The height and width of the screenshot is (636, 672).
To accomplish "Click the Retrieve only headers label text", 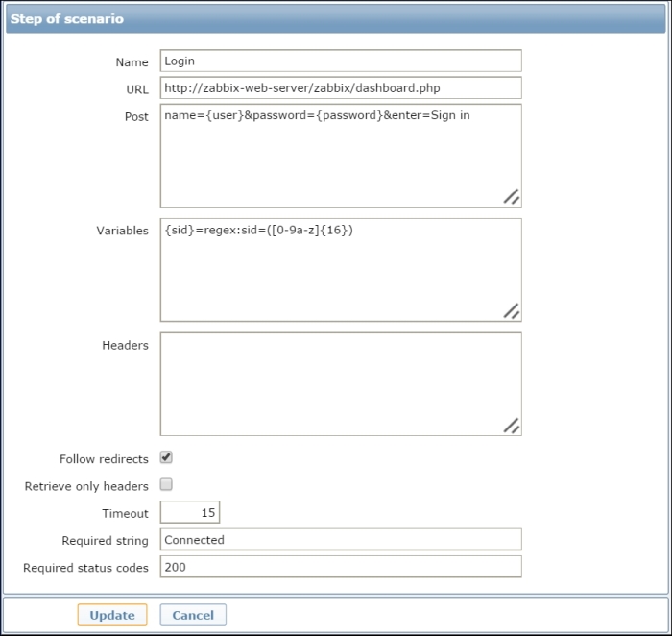I will (x=86, y=486).
